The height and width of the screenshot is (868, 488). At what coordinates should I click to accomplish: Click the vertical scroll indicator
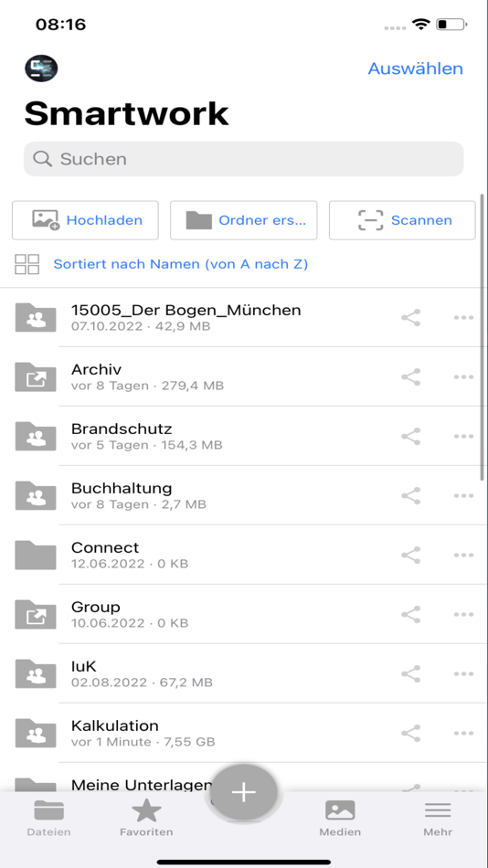coord(483,336)
